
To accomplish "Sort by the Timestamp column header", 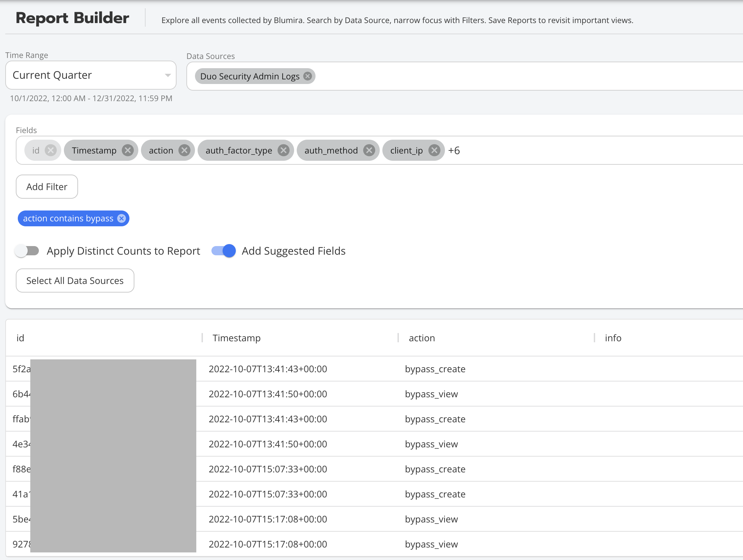I will click(x=236, y=338).
